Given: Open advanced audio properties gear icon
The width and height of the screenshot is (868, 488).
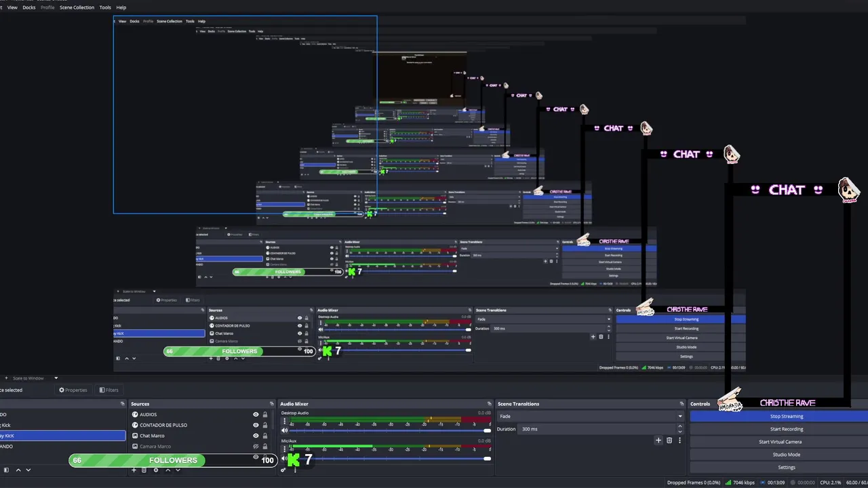Looking at the screenshot, I should (x=283, y=470).
